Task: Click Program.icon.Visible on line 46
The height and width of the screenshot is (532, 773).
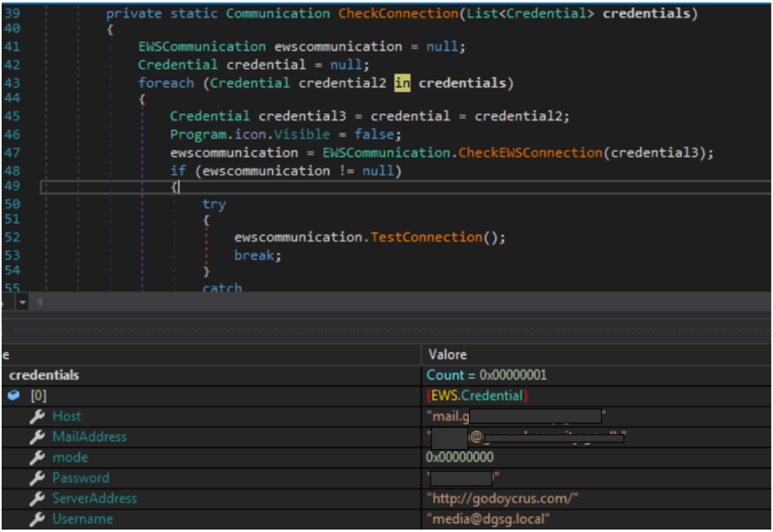Action: click(x=250, y=135)
